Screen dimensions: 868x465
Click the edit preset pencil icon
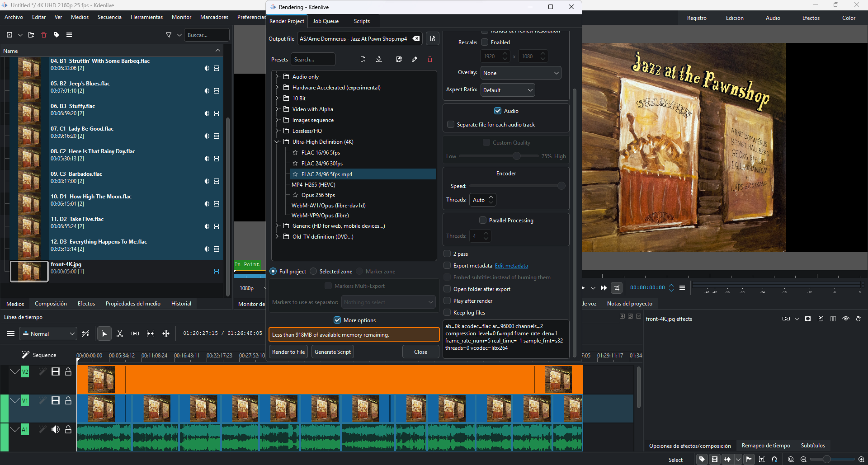415,60
